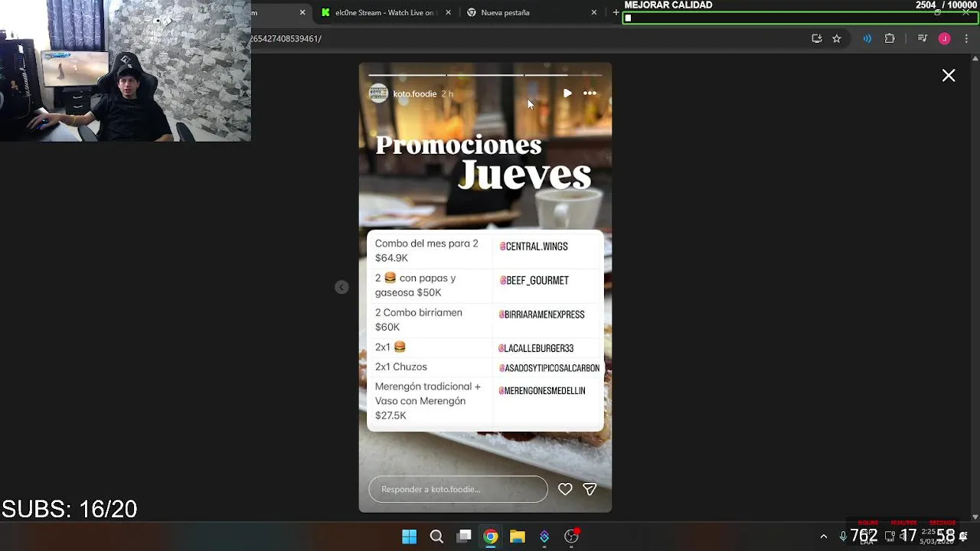Click the streamer webcam overlay
980x551 pixels.
tap(126, 70)
